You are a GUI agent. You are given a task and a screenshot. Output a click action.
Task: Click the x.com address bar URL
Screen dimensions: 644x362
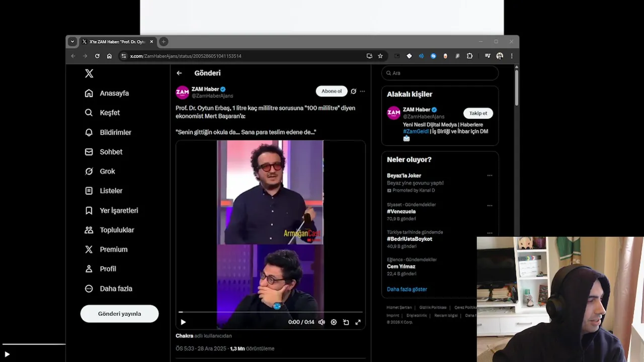click(x=186, y=56)
